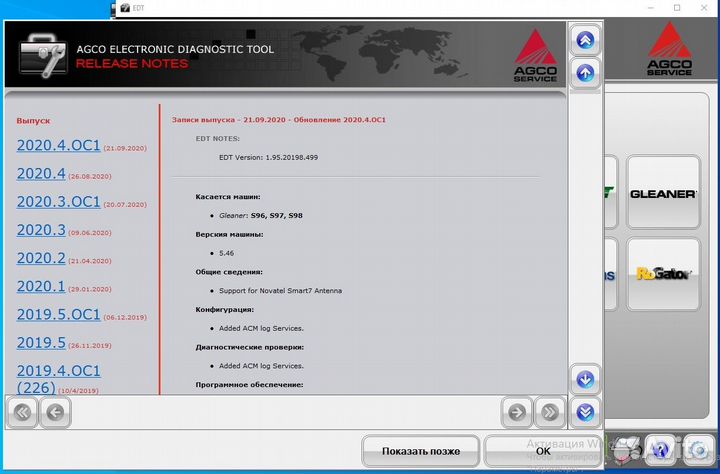Open the 2020.4 release link

tap(41, 174)
